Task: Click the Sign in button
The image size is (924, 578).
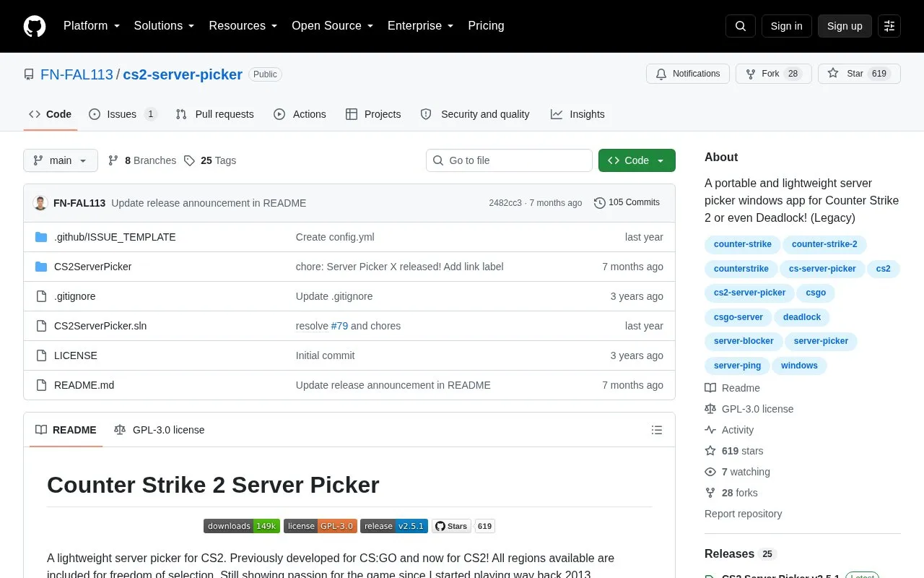Action: pos(786,26)
